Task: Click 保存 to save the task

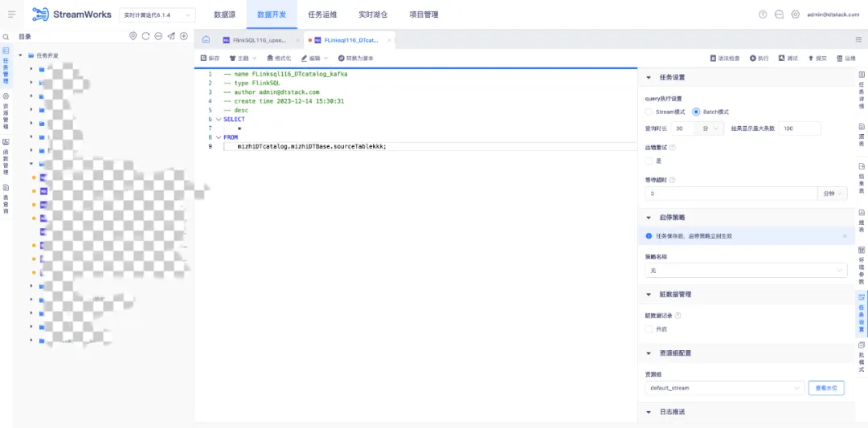Action: (210, 58)
